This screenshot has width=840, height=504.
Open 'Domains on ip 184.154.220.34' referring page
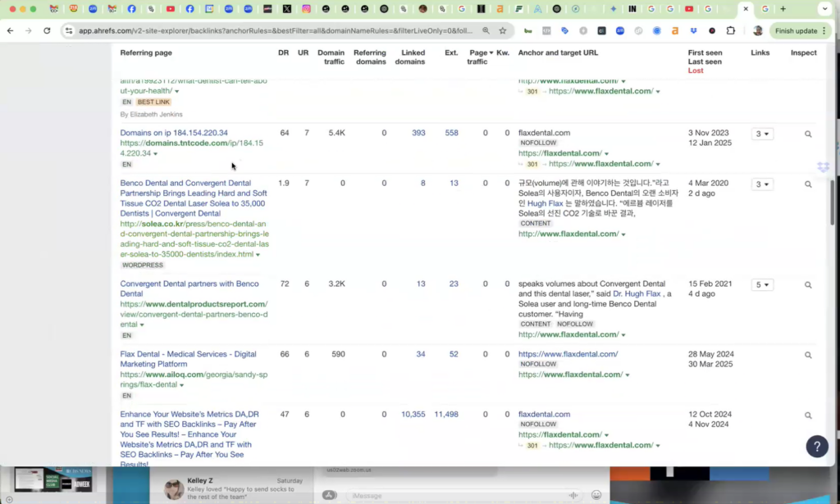coord(174,133)
